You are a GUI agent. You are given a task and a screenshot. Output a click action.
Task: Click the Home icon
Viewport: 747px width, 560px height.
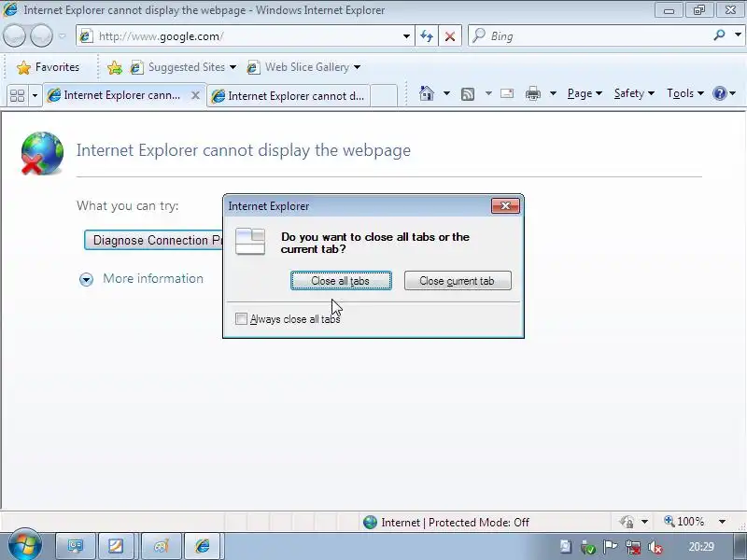coord(427,93)
